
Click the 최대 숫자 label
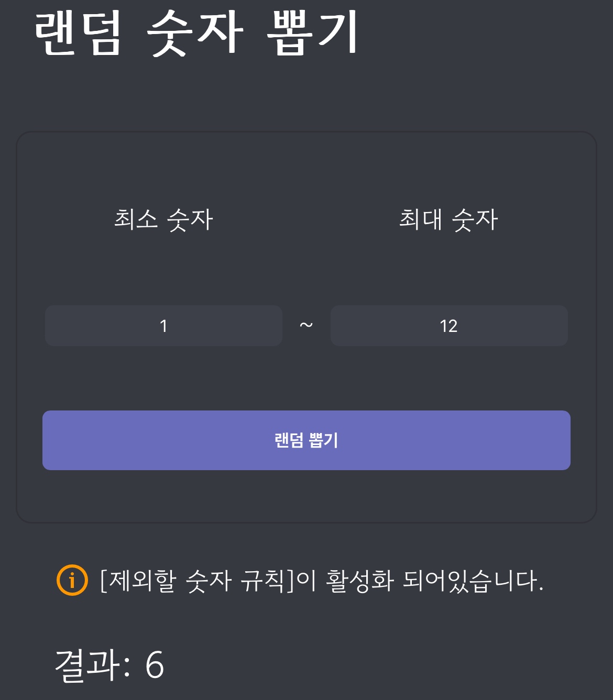click(448, 219)
